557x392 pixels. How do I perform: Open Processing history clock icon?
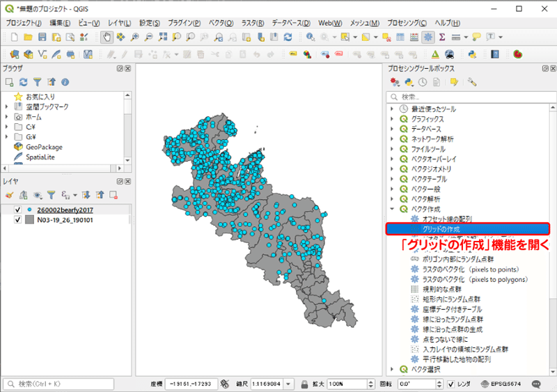(x=423, y=82)
